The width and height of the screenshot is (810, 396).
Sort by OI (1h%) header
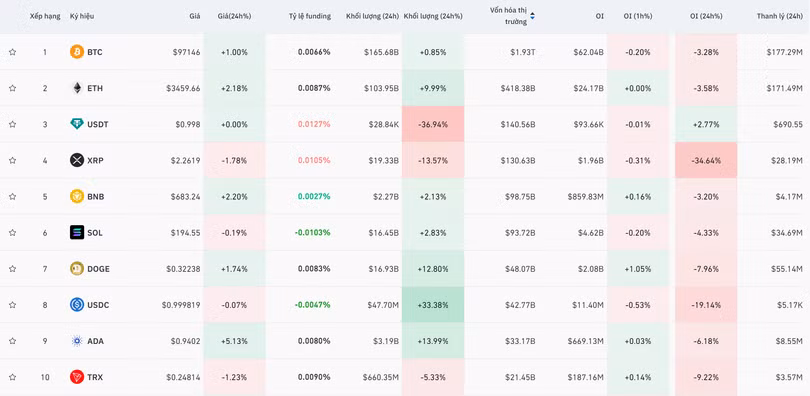tap(638, 17)
